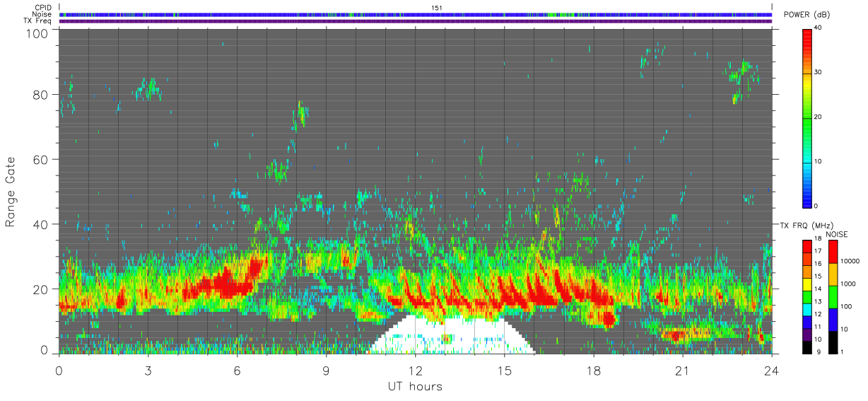This screenshot has height=401, width=868.
Task: Click the NOISE legend title
Action: coord(836,234)
